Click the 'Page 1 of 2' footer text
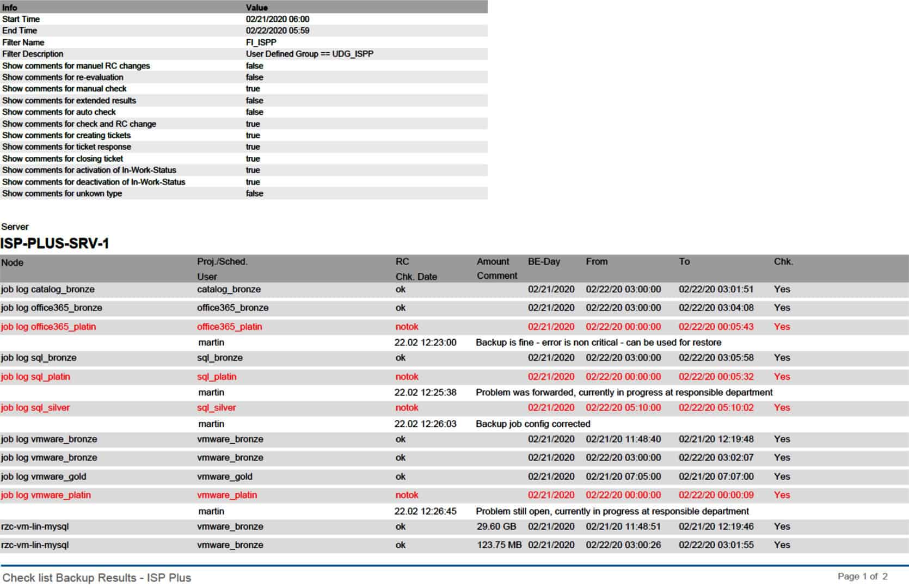This screenshot has height=588, width=909. 862,576
